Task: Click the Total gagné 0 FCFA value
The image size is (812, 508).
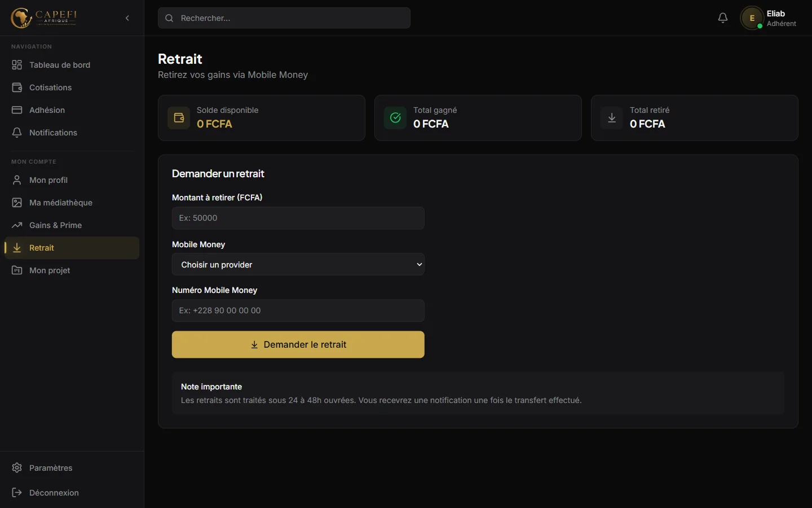Action: [x=431, y=124]
